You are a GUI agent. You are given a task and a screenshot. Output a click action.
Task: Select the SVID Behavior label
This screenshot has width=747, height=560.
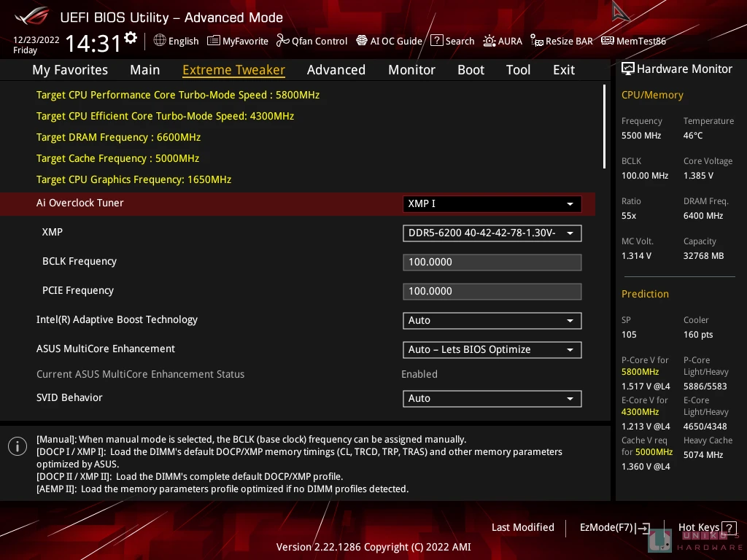69,397
